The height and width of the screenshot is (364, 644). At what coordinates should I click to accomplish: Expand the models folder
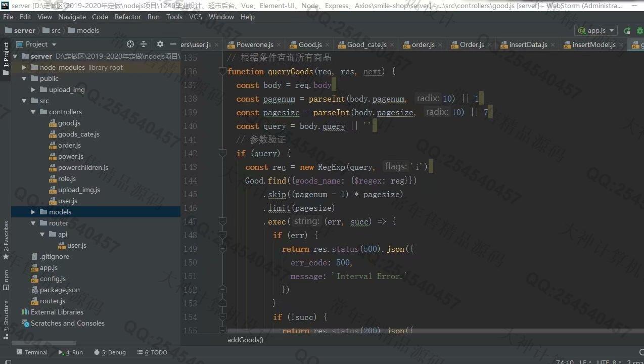tap(33, 212)
